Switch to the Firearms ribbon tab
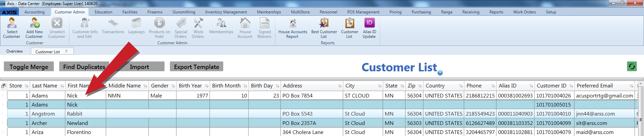The width and height of the screenshot is (644, 136). click(x=155, y=12)
